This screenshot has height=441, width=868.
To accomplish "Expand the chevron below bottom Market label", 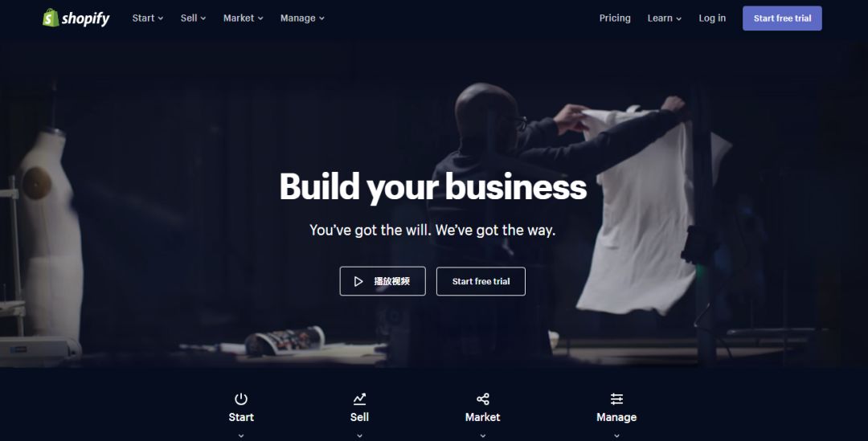I will pyautogui.click(x=483, y=435).
